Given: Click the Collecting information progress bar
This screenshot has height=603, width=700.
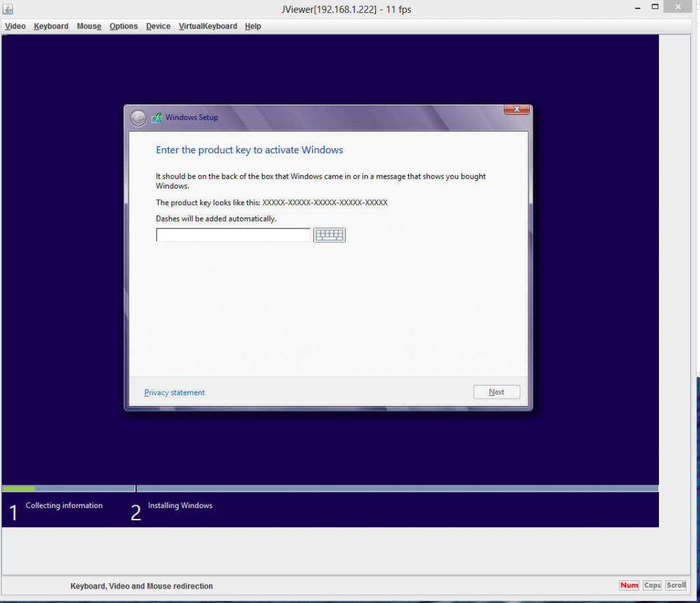Looking at the screenshot, I should coord(68,488).
